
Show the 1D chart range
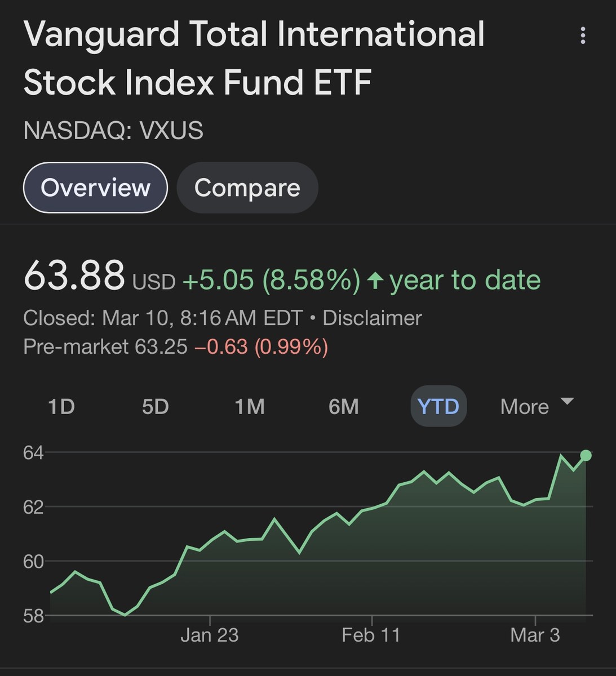(x=61, y=406)
